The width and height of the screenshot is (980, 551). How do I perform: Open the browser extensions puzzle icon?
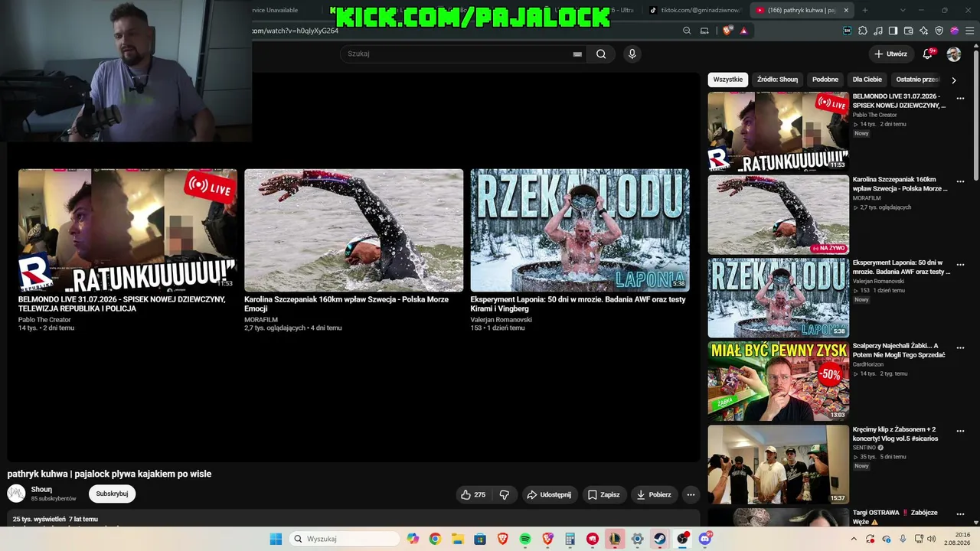tap(863, 31)
